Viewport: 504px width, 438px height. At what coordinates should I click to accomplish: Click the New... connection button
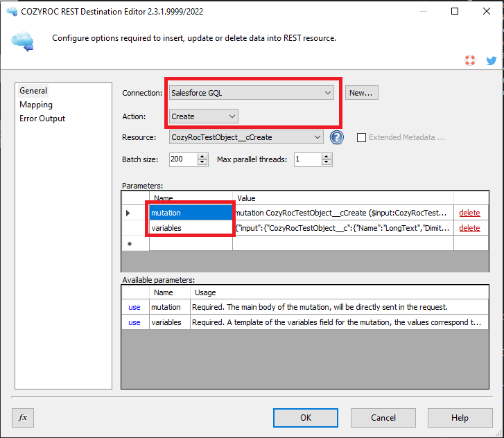point(361,93)
